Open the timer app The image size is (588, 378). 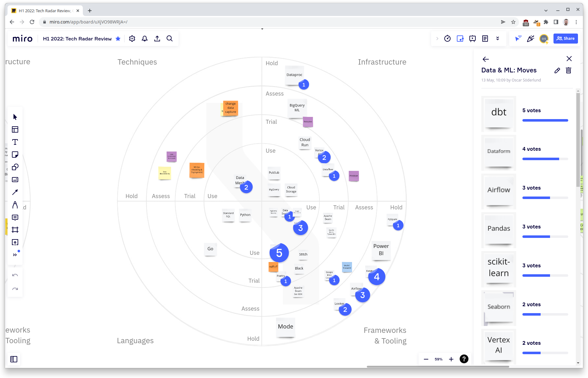point(447,39)
